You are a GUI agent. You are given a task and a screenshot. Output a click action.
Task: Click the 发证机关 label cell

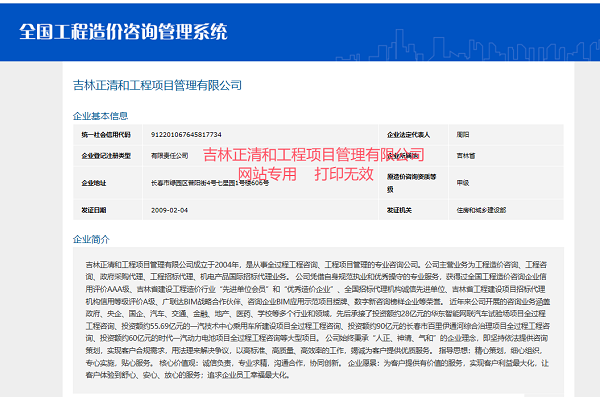click(x=413, y=210)
